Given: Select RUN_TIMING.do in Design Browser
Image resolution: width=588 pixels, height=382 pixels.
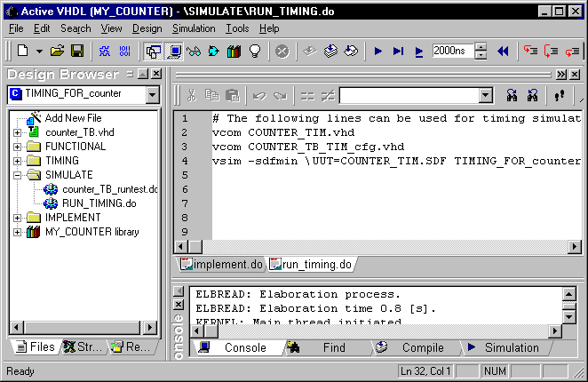Looking at the screenshot, I should pos(98,203).
